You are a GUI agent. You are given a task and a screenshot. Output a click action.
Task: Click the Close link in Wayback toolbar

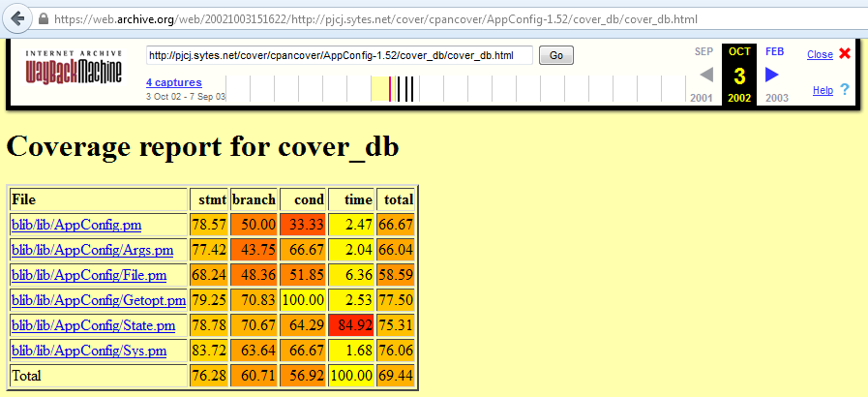[x=819, y=54]
